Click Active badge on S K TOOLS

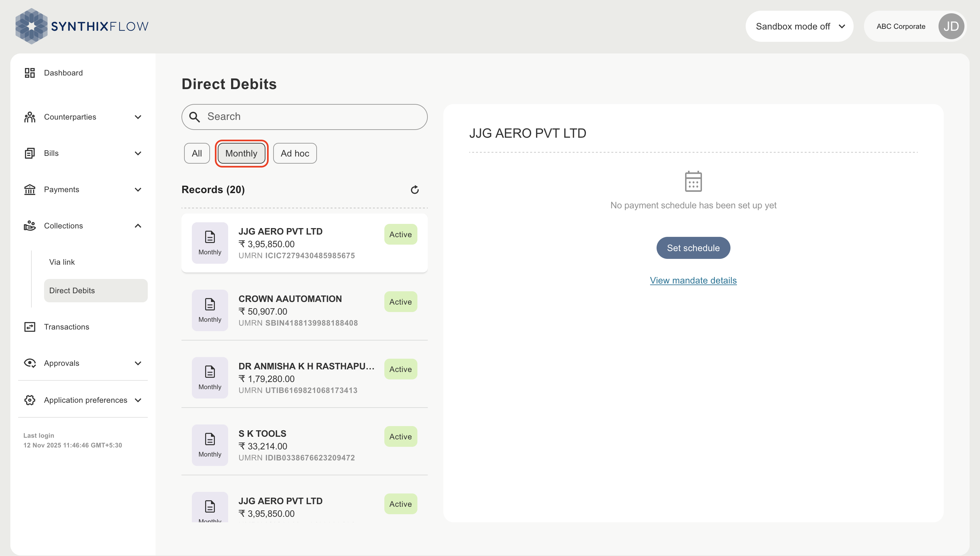401,436
